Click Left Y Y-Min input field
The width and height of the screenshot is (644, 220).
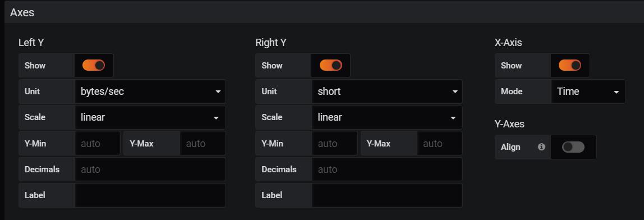pyautogui.click(x=98, y=144)
